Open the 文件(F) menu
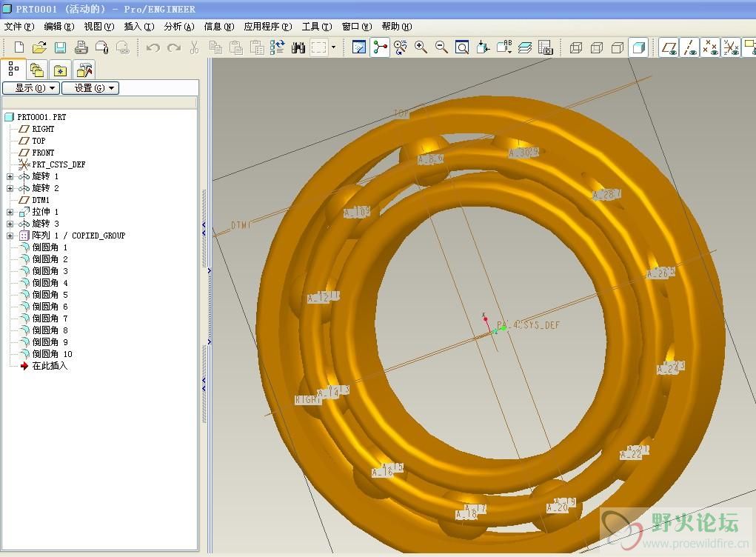756x557 pixels. tap(19, 27)
